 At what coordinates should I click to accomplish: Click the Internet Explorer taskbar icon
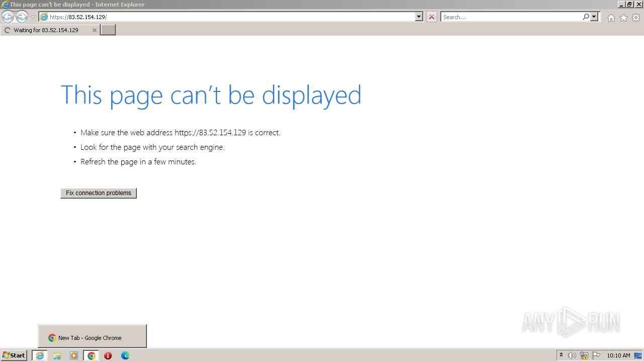point(40,355)
